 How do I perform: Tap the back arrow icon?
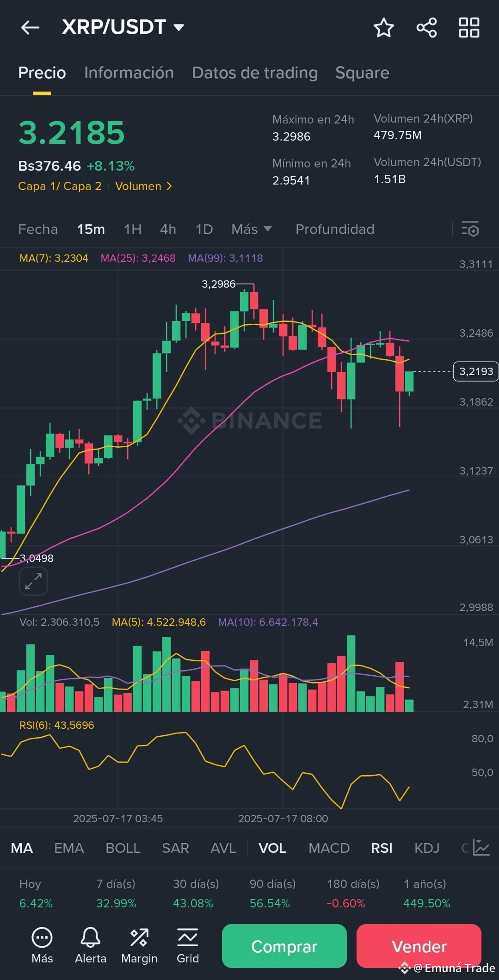[x=30, y=28]
